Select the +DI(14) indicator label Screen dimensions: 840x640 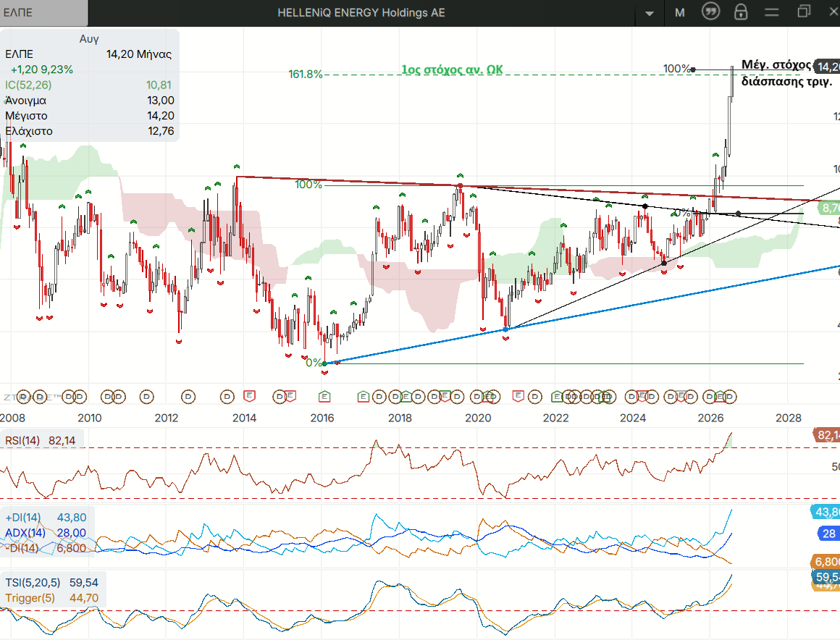[23, 518]
